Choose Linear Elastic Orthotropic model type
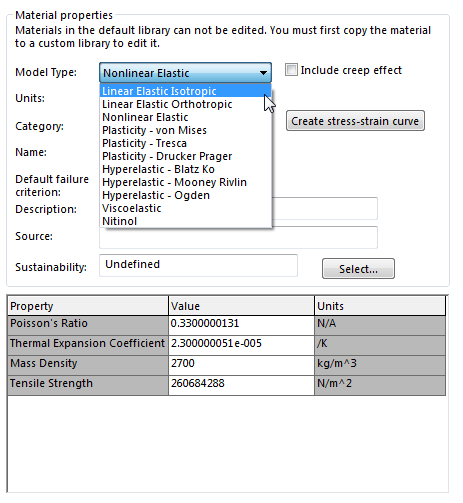The width and height of the screenshot is (463, 503). (x=185, y=104)
